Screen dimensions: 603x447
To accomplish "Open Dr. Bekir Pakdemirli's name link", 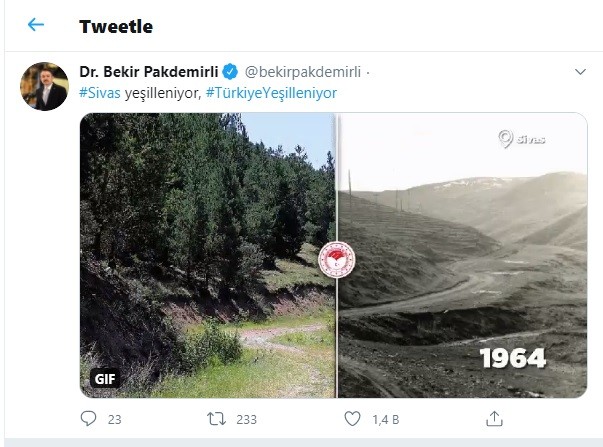I will click(x=148, y=72).
